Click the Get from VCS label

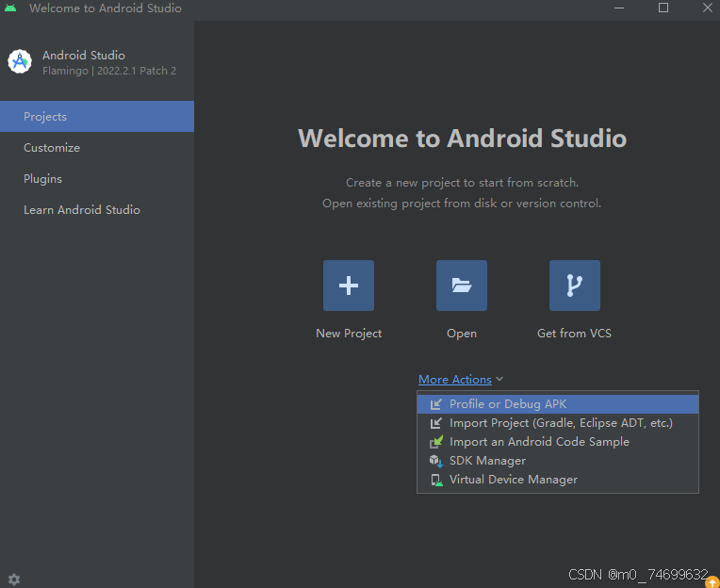(x=575, y=334)
